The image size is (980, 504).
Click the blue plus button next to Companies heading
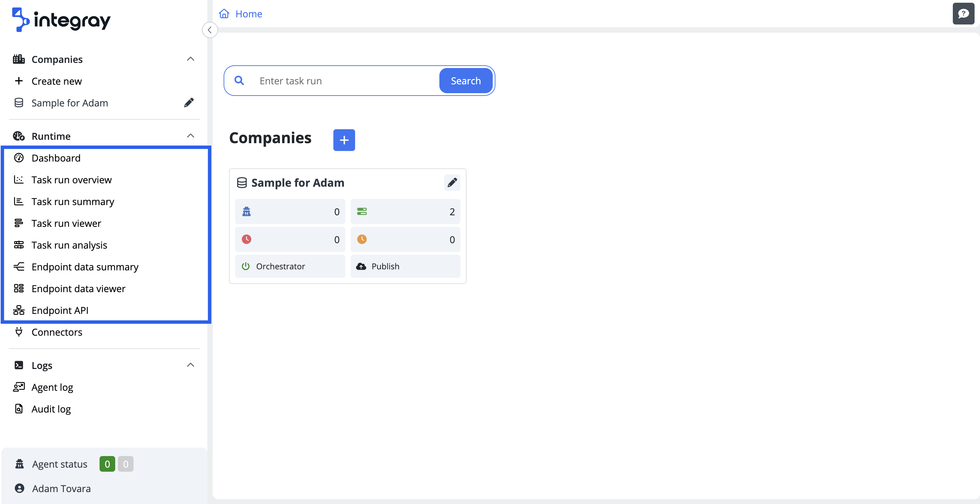coord(344,140)
